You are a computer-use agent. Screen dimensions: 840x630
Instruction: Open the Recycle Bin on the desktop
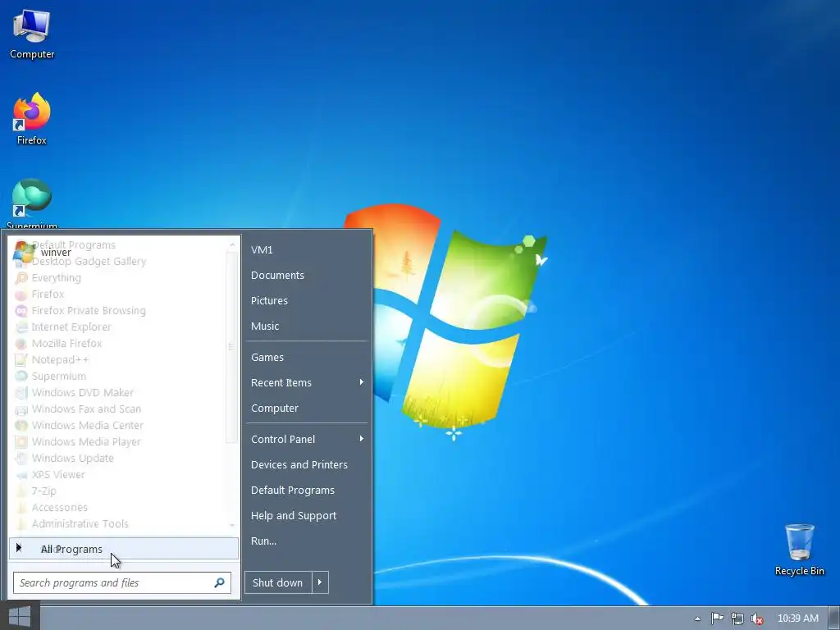coord(799,550)
